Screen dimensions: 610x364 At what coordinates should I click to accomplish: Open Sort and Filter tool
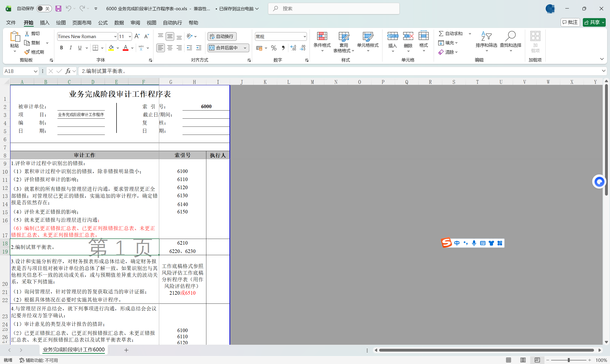[x=486, y=37]
